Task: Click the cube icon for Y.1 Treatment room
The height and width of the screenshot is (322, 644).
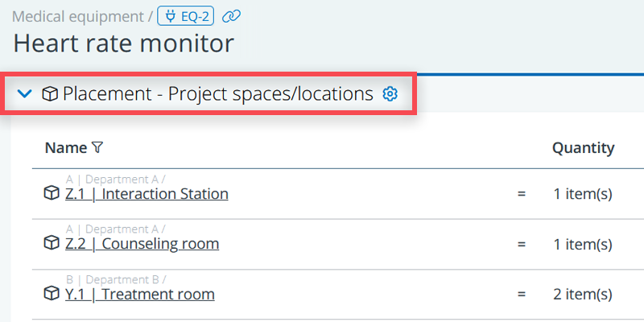Action: [x=52, y=293]
